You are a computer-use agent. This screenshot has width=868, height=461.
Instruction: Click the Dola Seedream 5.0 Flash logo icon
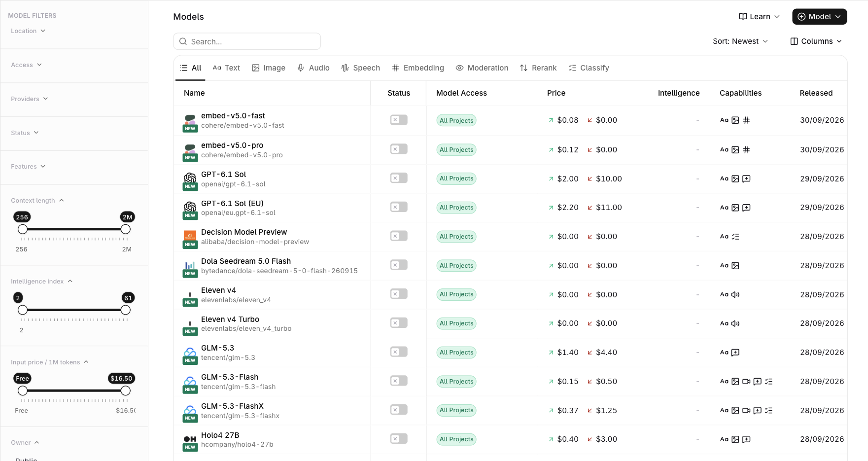(x=190, y=265)
